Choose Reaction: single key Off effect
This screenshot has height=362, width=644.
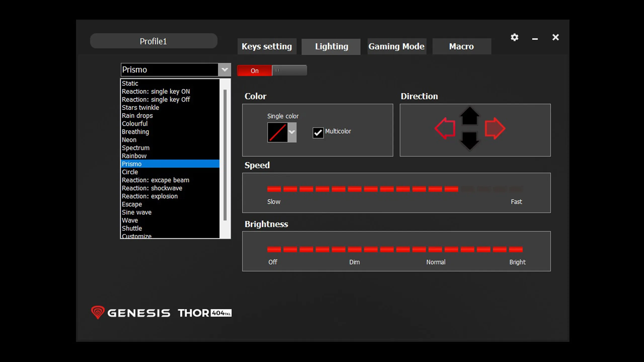tap(170, 99)
